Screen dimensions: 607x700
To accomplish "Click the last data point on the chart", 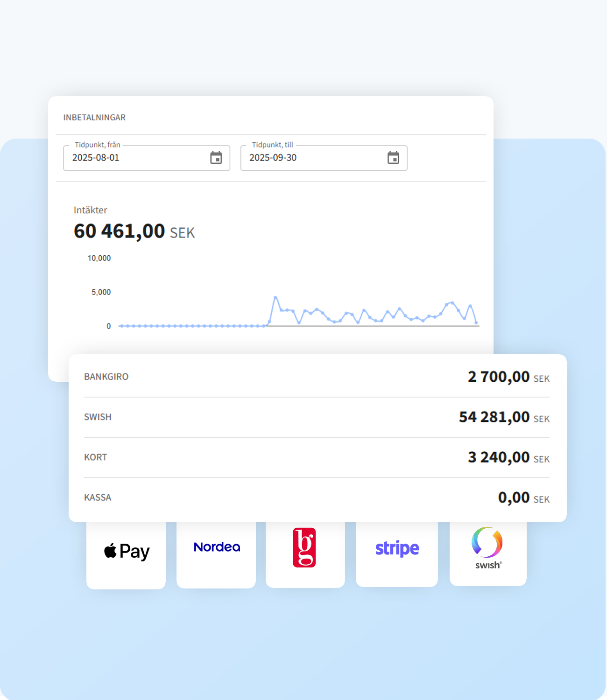I will coord(476,322).
